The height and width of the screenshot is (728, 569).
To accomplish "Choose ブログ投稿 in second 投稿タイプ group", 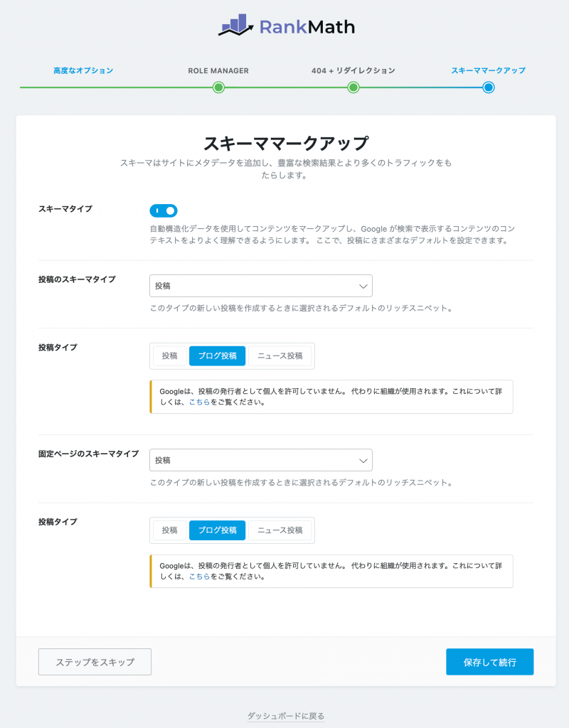I will (x=218, y=530).
